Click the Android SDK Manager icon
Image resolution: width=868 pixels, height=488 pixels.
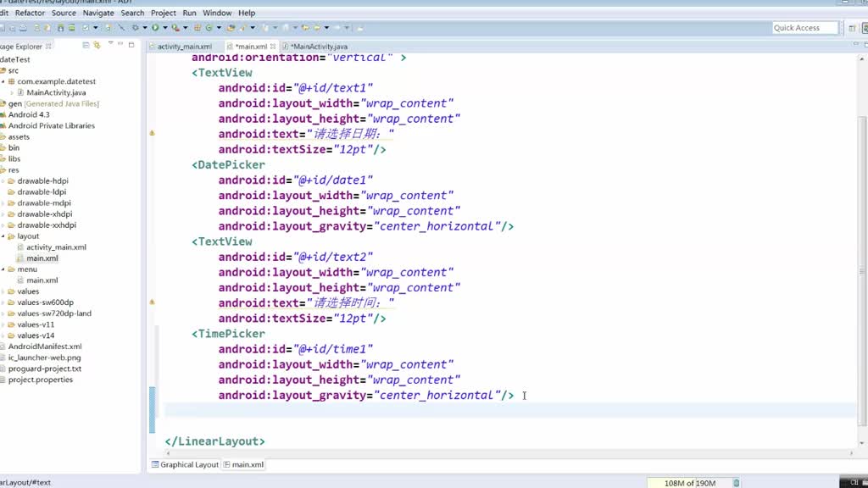(x=60, y=28)
